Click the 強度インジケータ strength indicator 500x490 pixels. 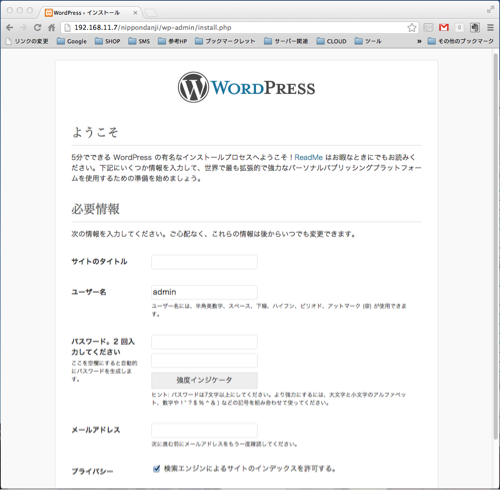pos(204,380)
